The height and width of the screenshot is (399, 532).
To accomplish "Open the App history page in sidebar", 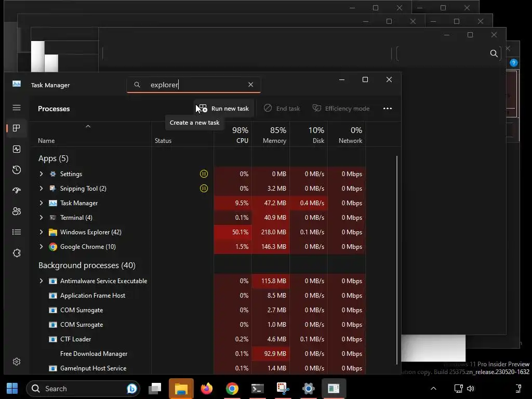I will (x=17, y=170).
